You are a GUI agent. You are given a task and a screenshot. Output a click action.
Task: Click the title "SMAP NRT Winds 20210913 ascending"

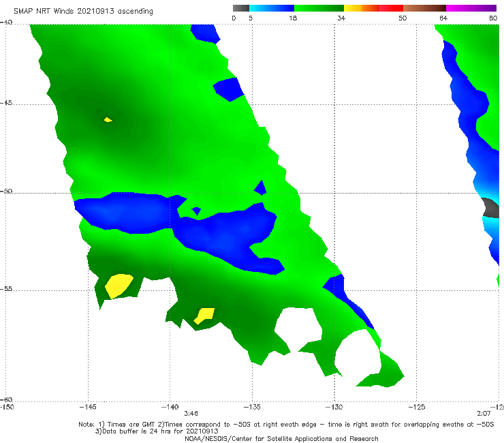[x=83, y=11]
